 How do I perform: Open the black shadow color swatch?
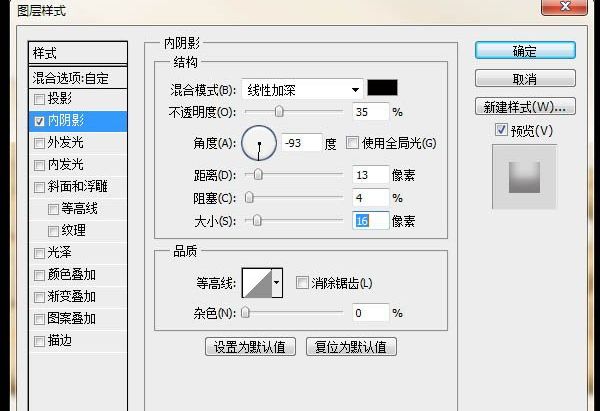(382, 88)
